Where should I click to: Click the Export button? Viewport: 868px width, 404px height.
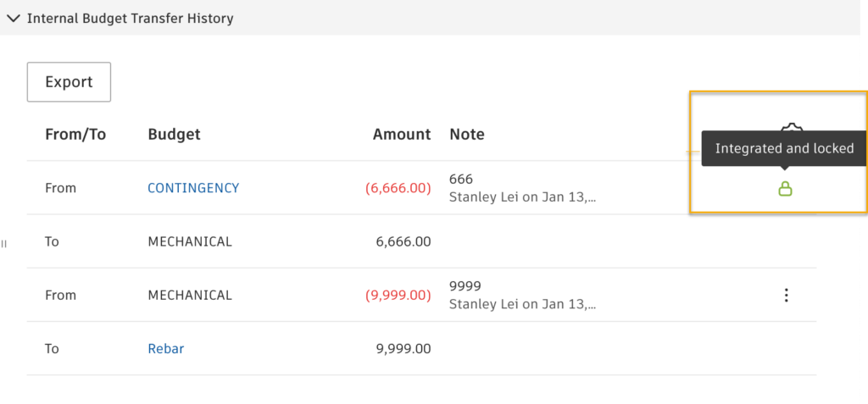[69, 82]
